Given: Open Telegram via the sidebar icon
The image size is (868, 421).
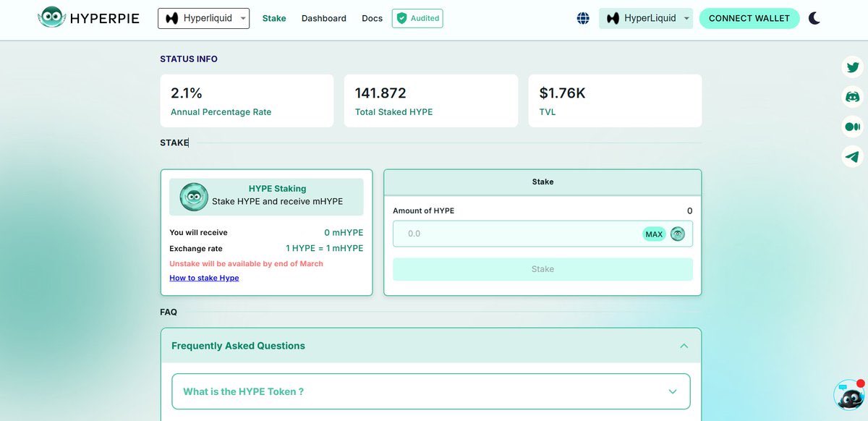Looking at the screenshot, I should coord(852,156).
